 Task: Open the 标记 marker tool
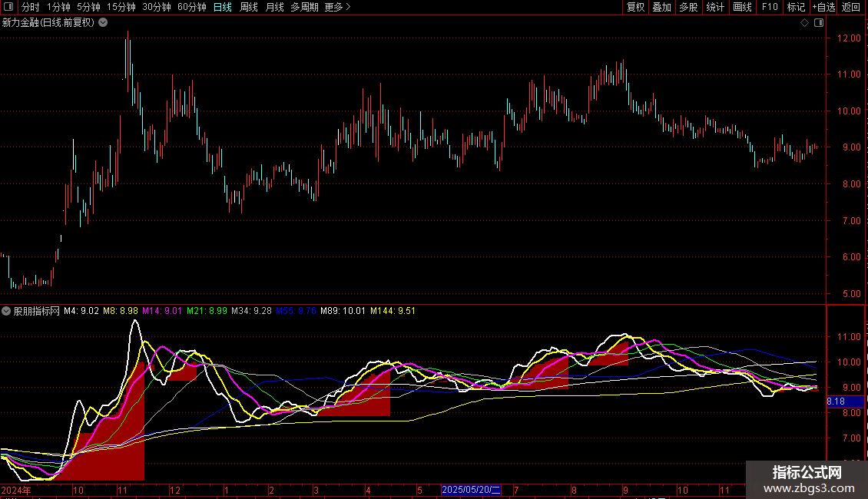[796, 7]
